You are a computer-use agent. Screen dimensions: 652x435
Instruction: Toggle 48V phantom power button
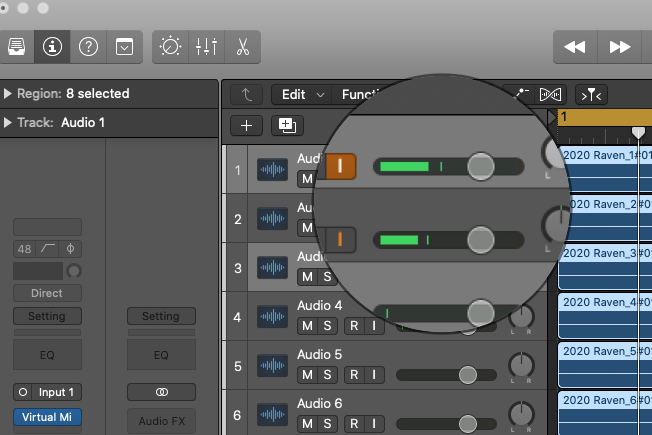coord(25,249)
